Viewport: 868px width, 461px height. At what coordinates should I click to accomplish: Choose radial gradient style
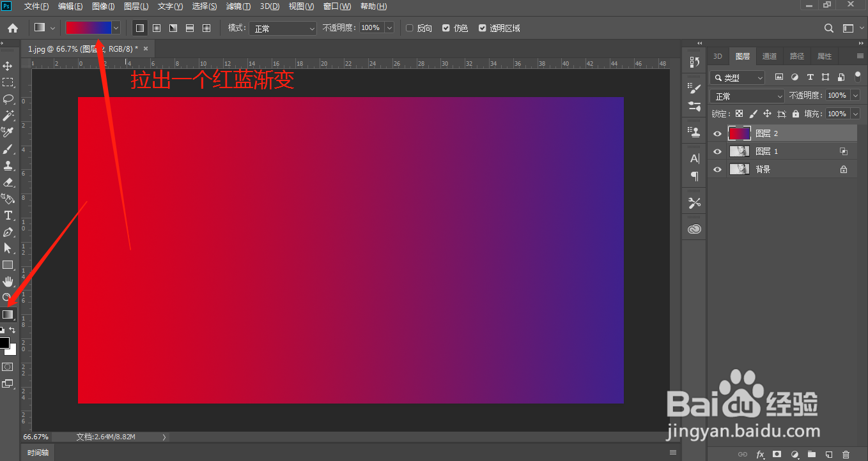157,28
